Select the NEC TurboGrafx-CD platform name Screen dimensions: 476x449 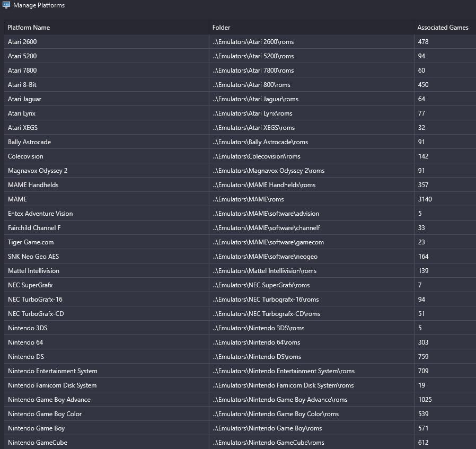[x=36, y=314]
